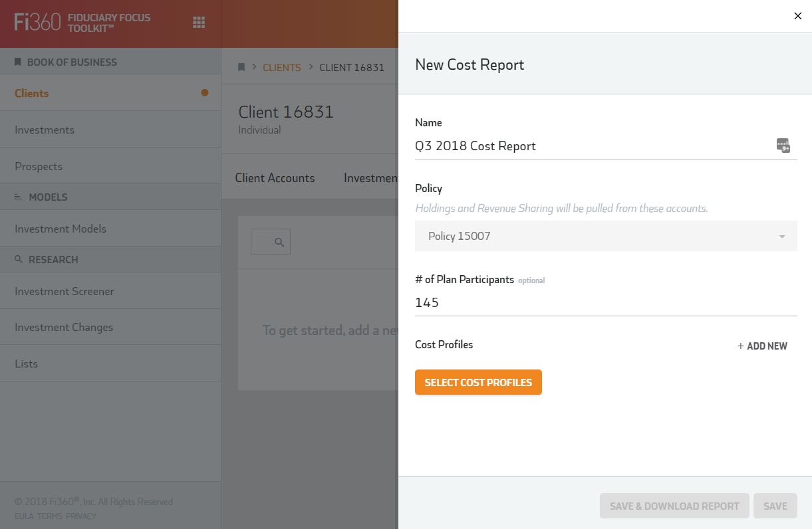Open Investments from sidebar menu
The image size is (812, 529).
coord(45,130)
